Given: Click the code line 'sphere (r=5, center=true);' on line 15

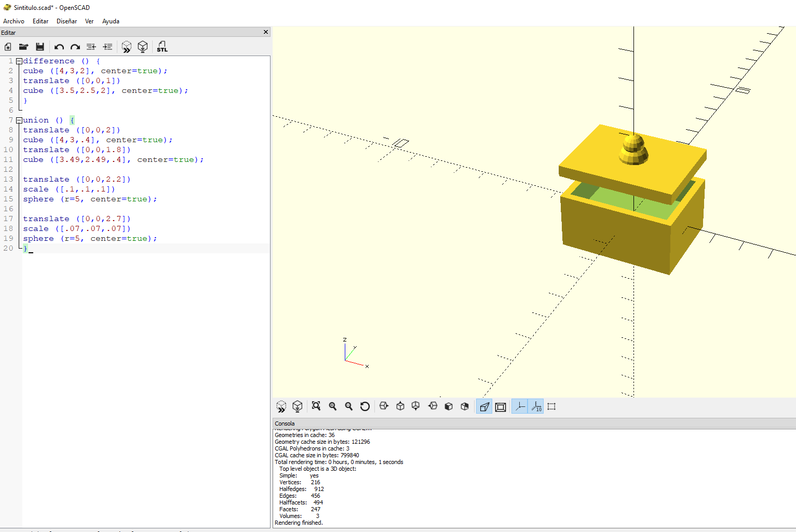Looking at the screenshot, I should point(89,199).
